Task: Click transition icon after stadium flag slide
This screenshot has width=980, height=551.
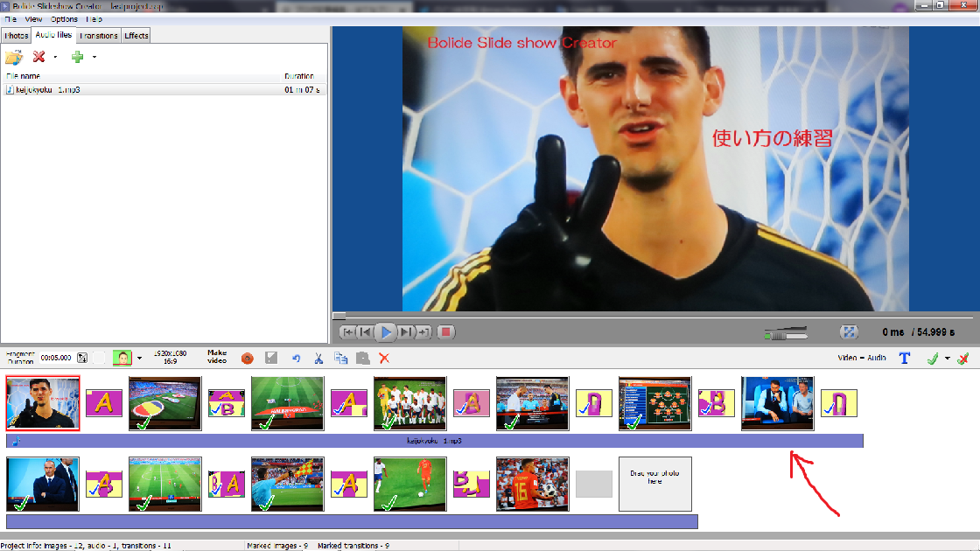Action: (x=227, y=403)
